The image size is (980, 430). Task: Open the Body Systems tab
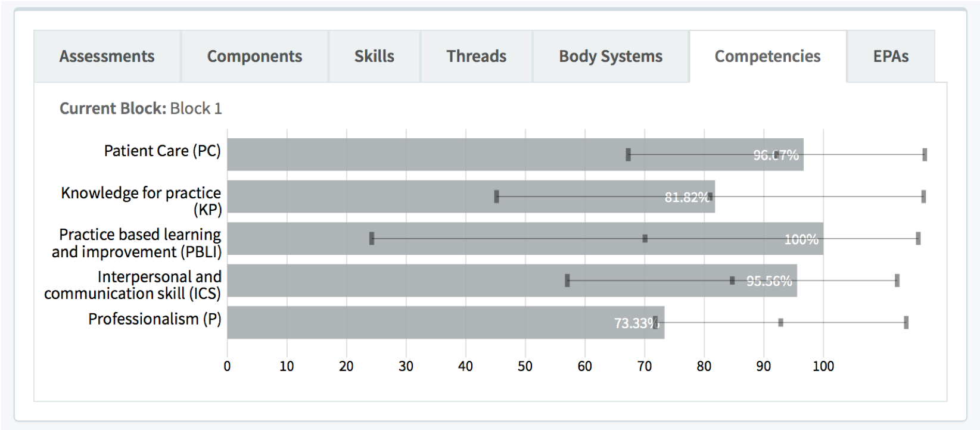click(611, 57)
